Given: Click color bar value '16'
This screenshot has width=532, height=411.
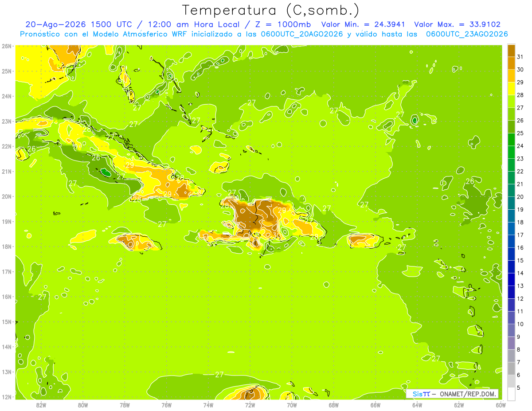Looking at the screenshot, I should click(520, 248).
